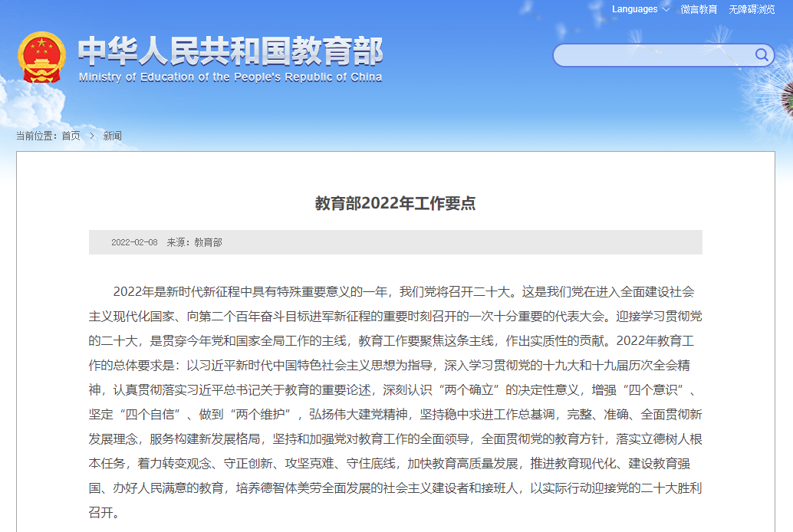Viewport: 793px width, 532px height.
Task: Click the line starting 的二十大，是贯穿
Action: tap(391, 341)
